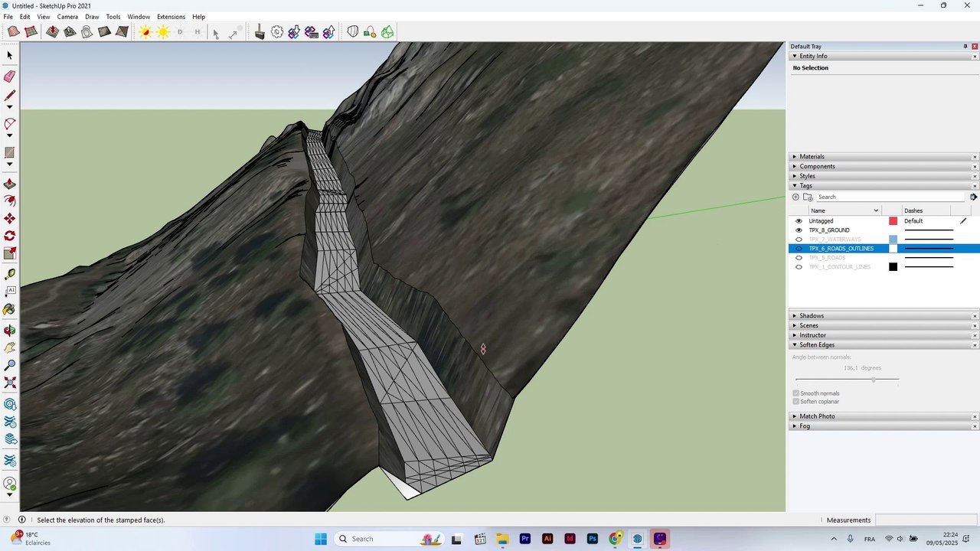Activate the Paint Bucket tool

pyautogui.click(x=10, y=310)
